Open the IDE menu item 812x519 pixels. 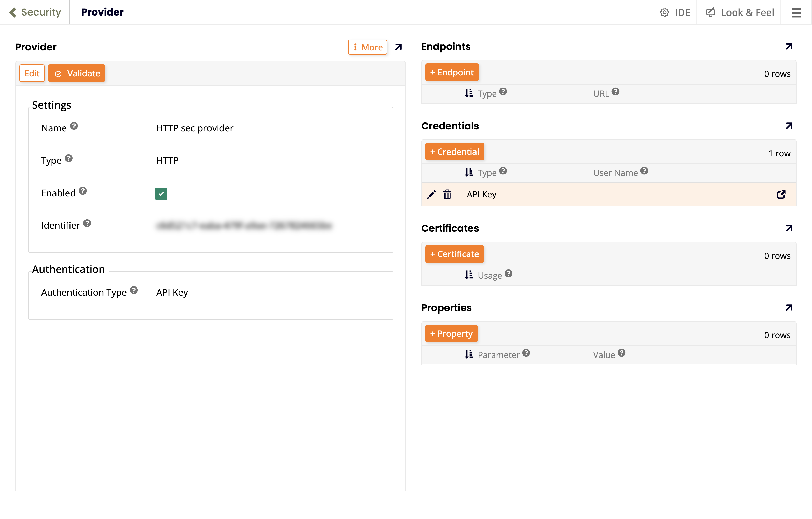coord(675,12)
